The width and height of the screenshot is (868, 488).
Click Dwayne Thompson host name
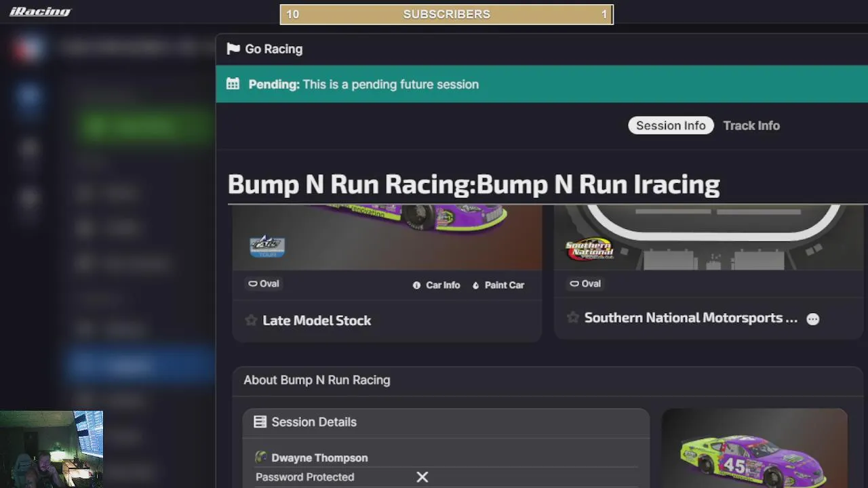point(319,458)
